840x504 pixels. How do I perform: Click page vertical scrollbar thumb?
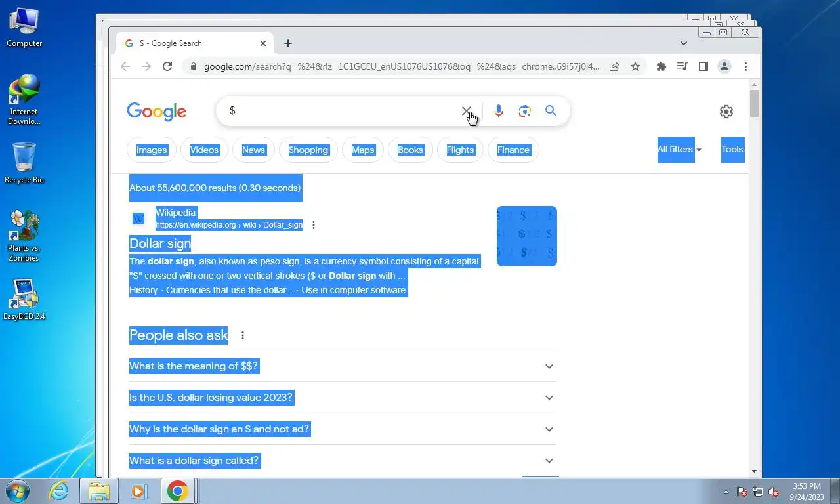click(754, 104)
